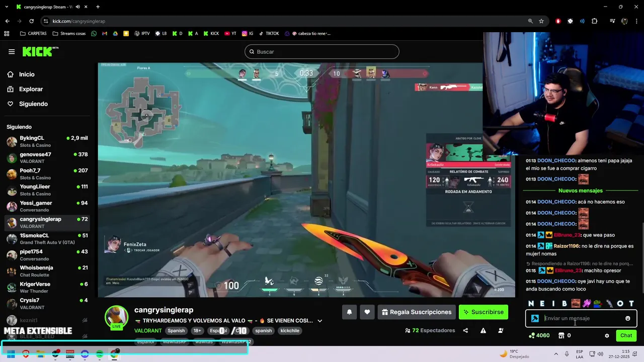
Task: Open pipe1754 channel in following list
Action: 47,255
